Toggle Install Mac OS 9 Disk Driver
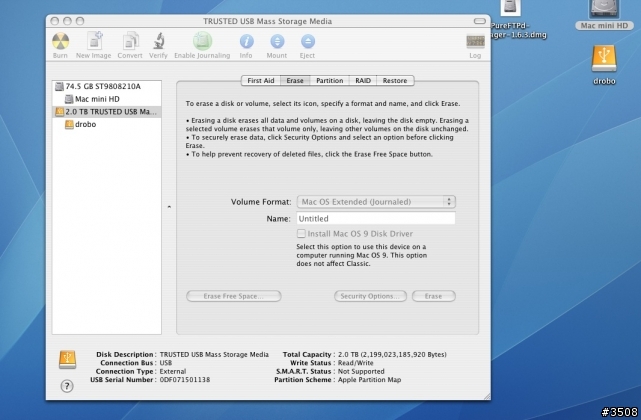Image resolution: width=641 pixels, height=420 pixels. 301,234
